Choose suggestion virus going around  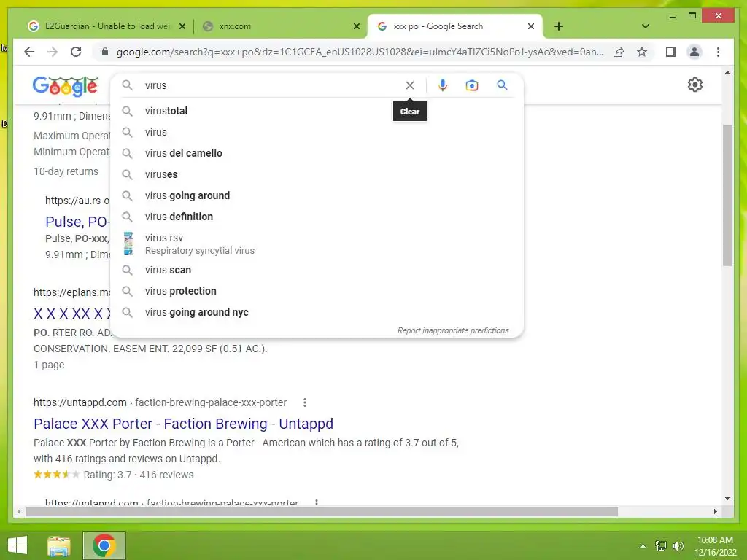(x=317, y=195)
